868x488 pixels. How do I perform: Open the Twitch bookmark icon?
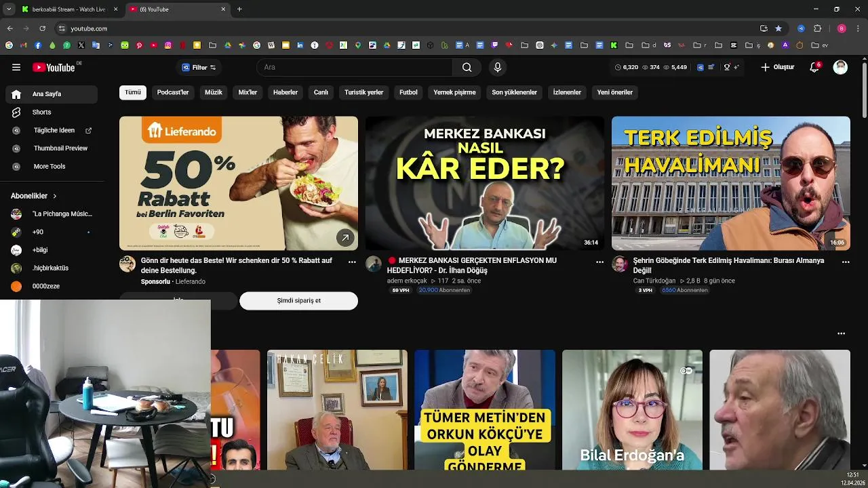pyautogui.click(x=494, y=45)
